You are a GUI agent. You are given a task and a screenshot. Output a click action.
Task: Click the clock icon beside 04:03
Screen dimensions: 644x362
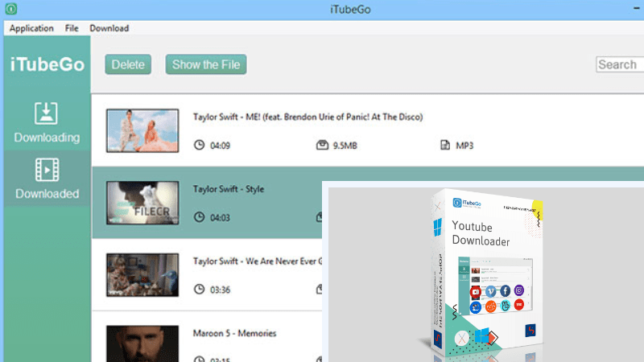point(199,217)
